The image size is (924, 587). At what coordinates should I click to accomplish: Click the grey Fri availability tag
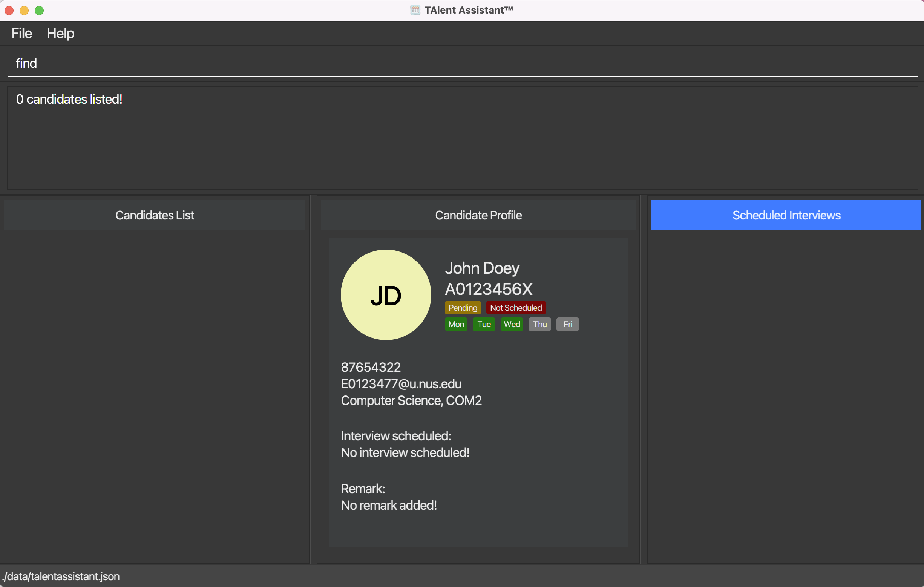tap(567, 324)
